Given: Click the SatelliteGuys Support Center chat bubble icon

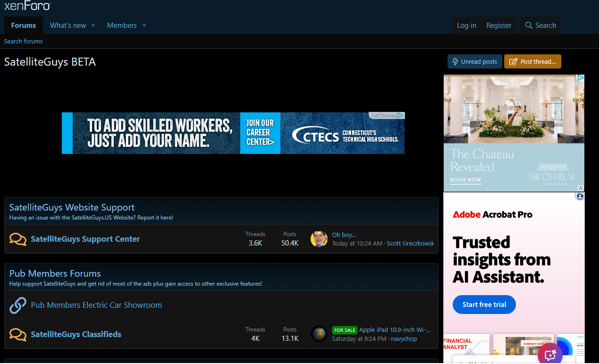Looking at the screenshot, I should [x=18, y=239].
